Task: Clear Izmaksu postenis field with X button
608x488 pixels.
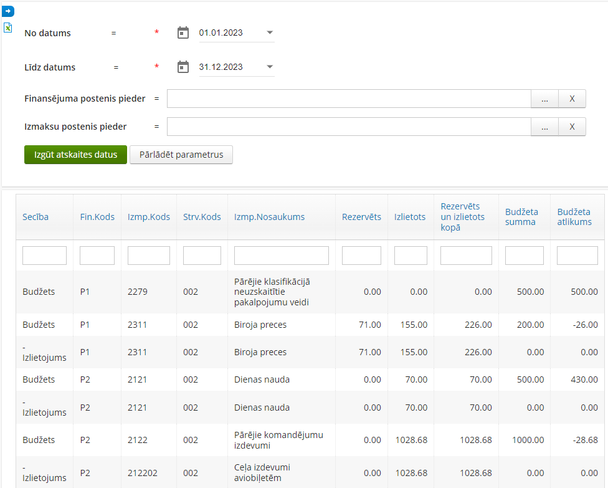Action: (x=571, y=127)
